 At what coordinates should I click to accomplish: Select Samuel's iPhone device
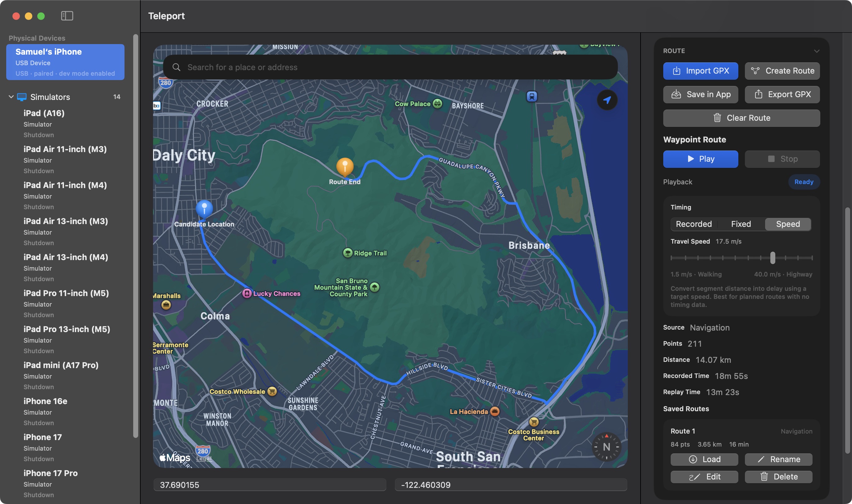click(65, 62)
